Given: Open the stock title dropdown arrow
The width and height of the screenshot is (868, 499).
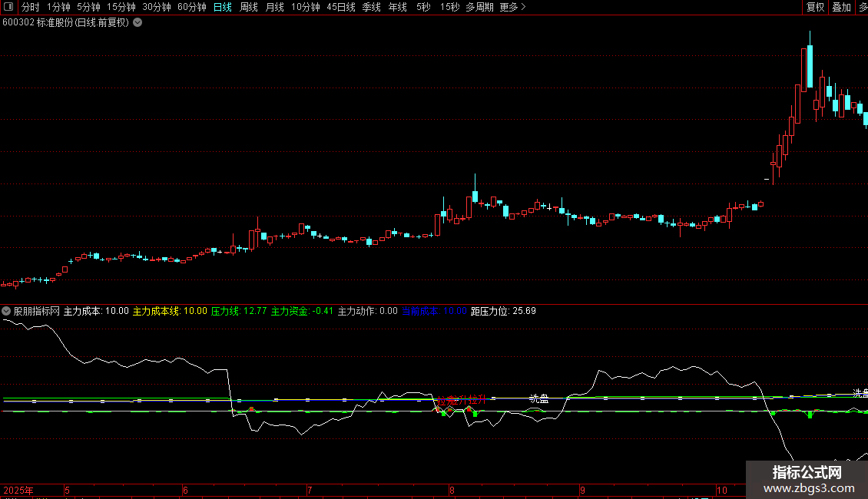Looking at the screenshot, I should 137,23.
